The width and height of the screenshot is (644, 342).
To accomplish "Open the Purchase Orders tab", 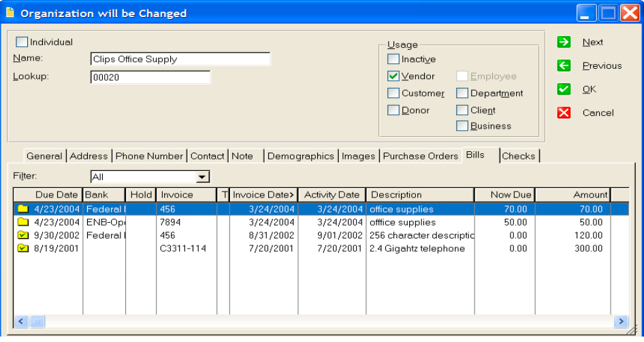I will click(x=420, y=156).
